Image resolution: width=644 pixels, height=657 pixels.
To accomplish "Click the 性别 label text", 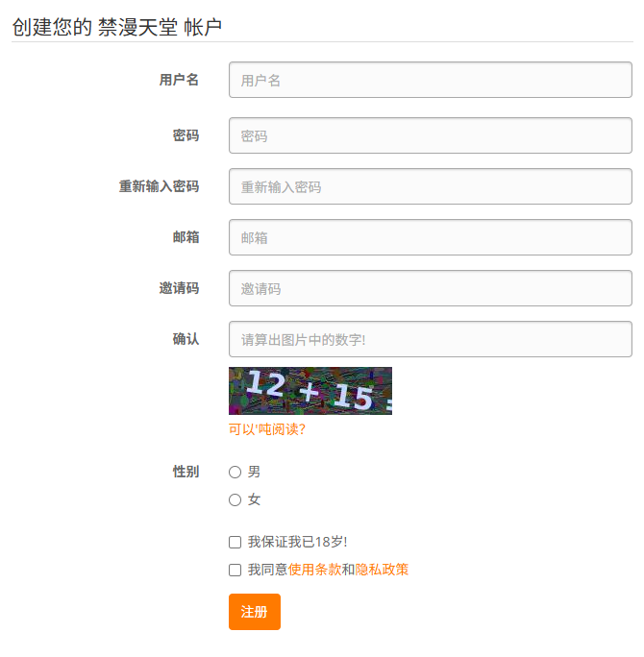I will click(186, 472).
